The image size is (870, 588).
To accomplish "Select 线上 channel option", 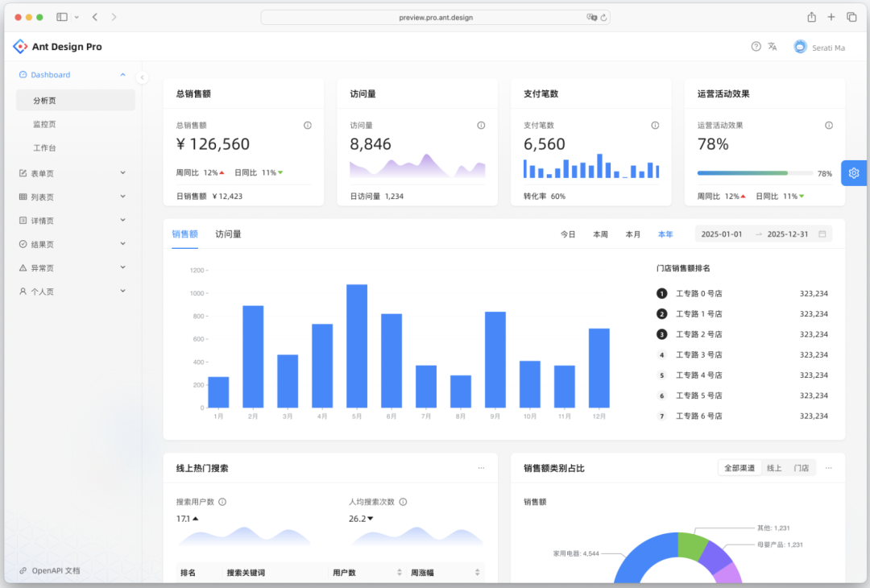I will tap(774, 468).
